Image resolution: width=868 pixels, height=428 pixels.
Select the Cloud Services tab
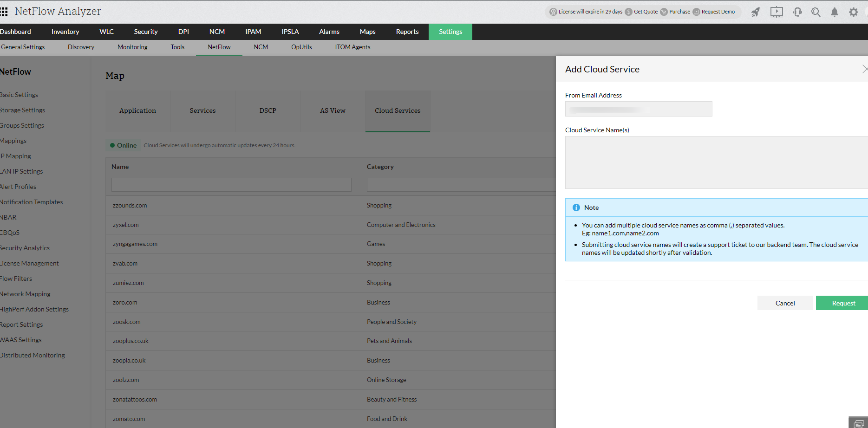pyautogui.click(x=398, y=111)
